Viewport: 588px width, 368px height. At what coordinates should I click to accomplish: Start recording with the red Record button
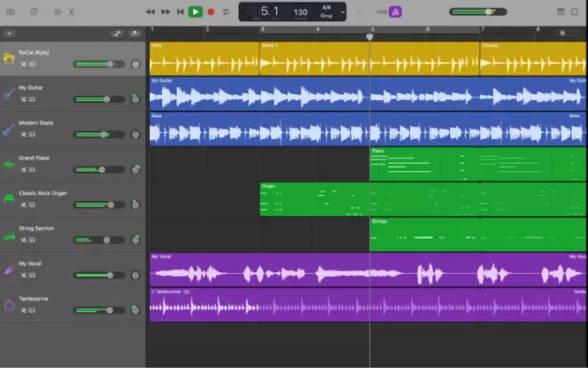coord(211,12)
